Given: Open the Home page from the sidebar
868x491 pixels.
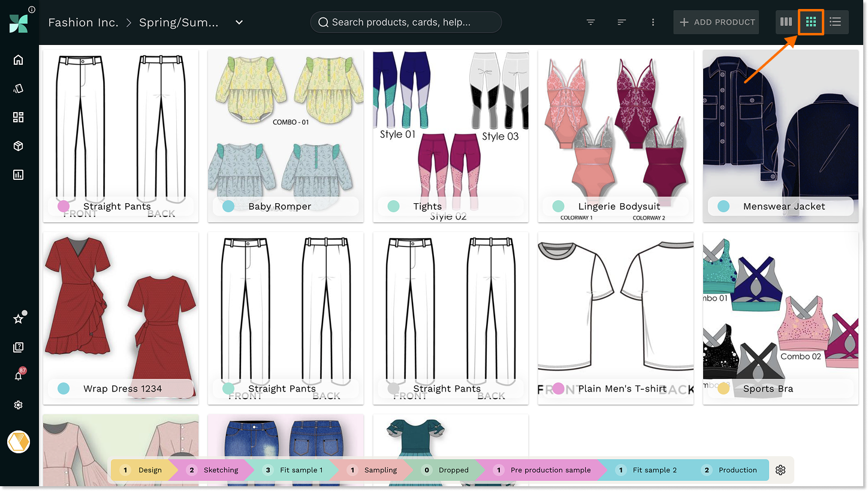Looking at the screenshot, I should tap(18, 60).
